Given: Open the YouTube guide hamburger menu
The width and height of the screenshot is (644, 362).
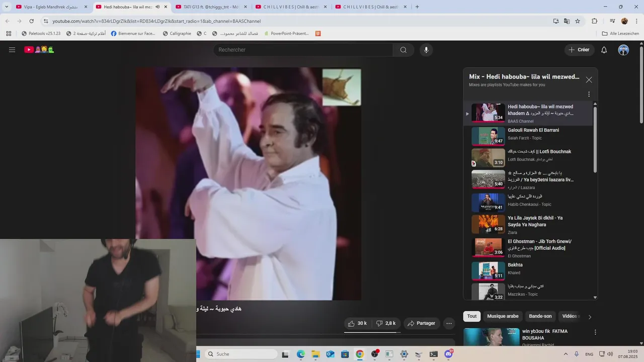Looking at the screenshot, I should [12, 50].
